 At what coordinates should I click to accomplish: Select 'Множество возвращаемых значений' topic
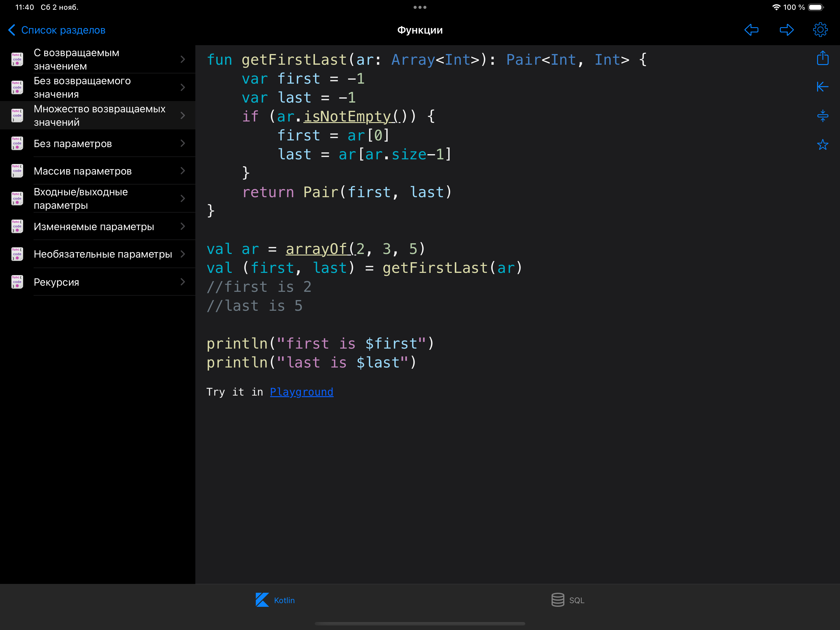click(x=98, y=115)
